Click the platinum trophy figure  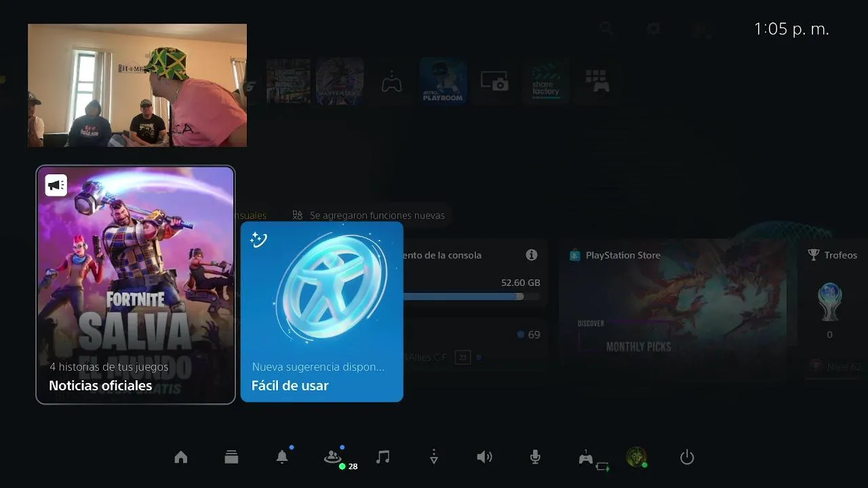pos(830,302)
